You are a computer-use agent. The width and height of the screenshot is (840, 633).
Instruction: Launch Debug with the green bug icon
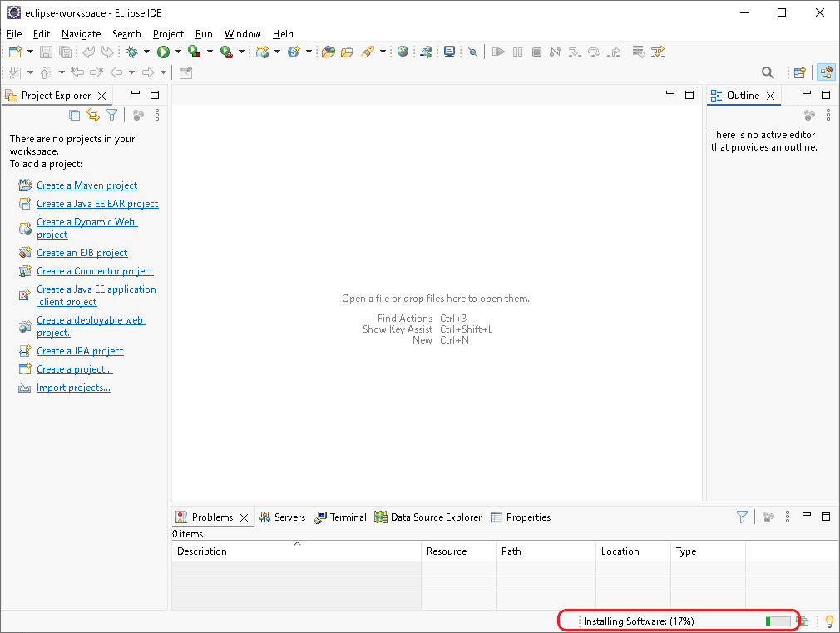[131, 52]
